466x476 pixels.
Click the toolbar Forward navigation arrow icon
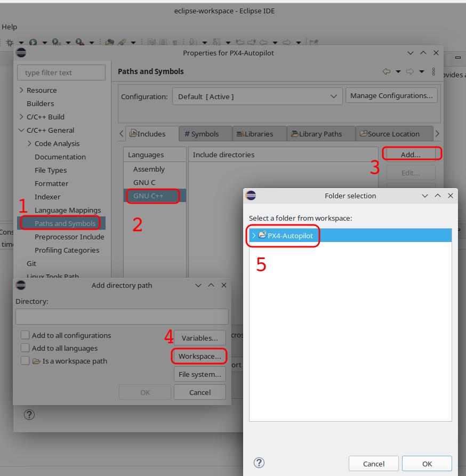click(x=287, y=42)
